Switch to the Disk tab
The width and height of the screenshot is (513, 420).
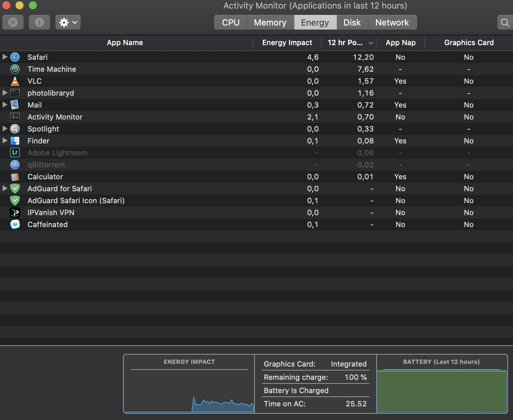352,22
